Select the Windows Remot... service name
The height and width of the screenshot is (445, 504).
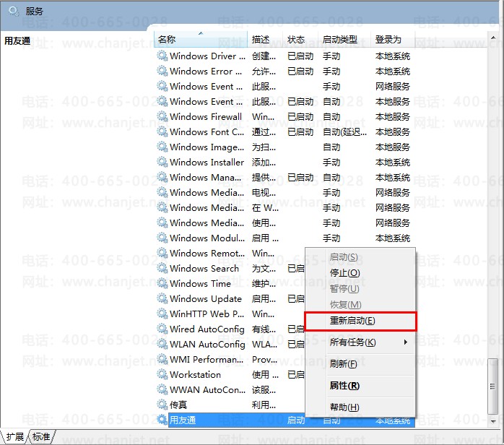click(207, 254)
